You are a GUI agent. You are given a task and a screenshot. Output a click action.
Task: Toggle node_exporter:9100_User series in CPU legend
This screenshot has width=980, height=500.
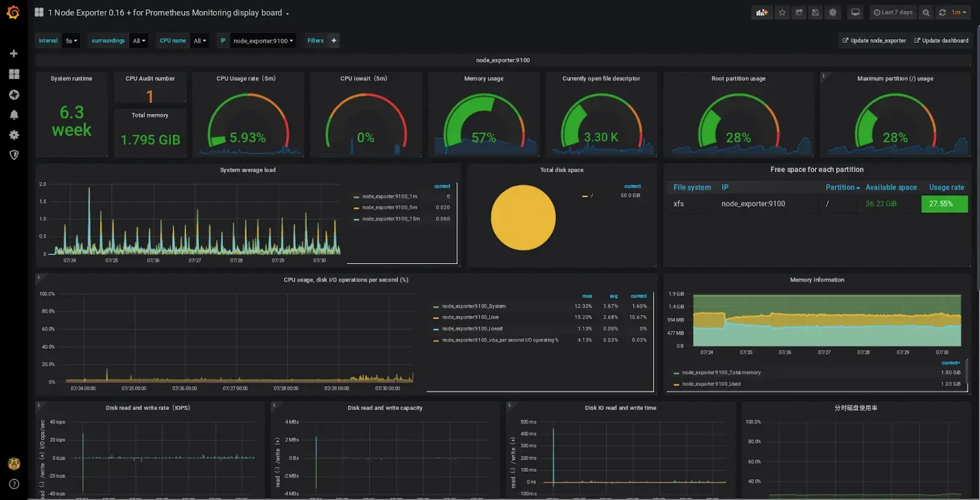coord(470,317)
